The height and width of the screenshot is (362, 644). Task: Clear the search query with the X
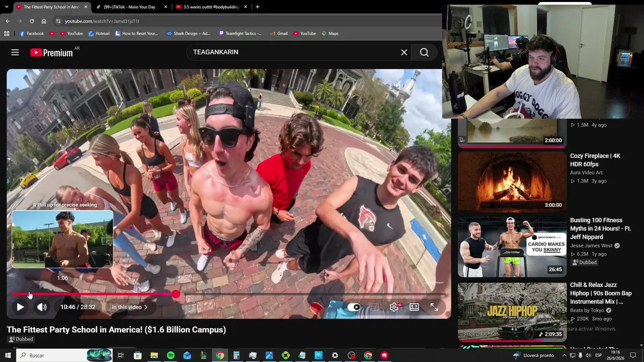pos(404,52)
